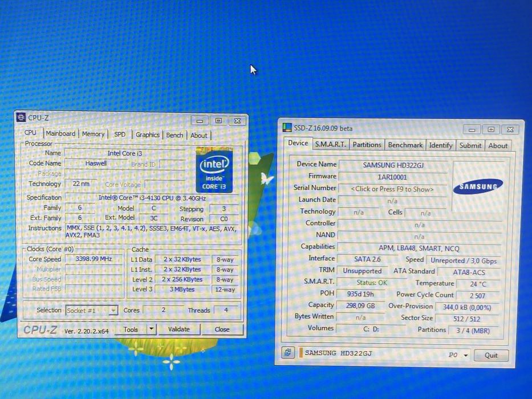
Task: Click the Intel Core i3 logo
Action: pos(214,170)
